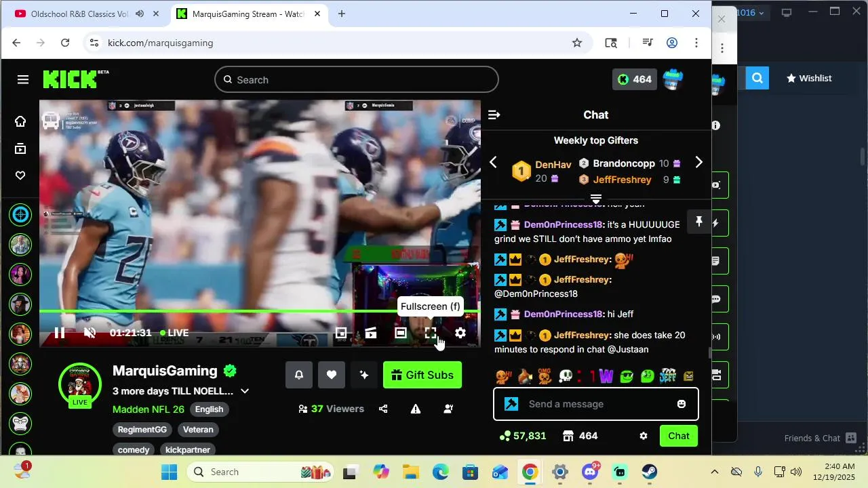
Task: Insert the skull emote
Action: pos(566,375)
